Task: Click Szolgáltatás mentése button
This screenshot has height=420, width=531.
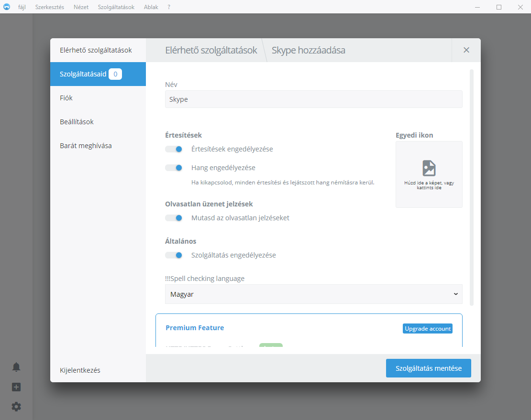Action: click(x=428, y=368)
